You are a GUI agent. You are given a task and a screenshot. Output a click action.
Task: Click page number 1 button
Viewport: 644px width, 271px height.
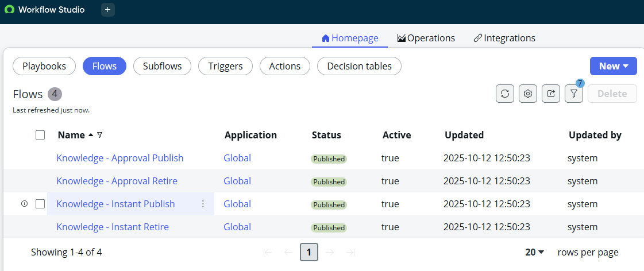309,252
